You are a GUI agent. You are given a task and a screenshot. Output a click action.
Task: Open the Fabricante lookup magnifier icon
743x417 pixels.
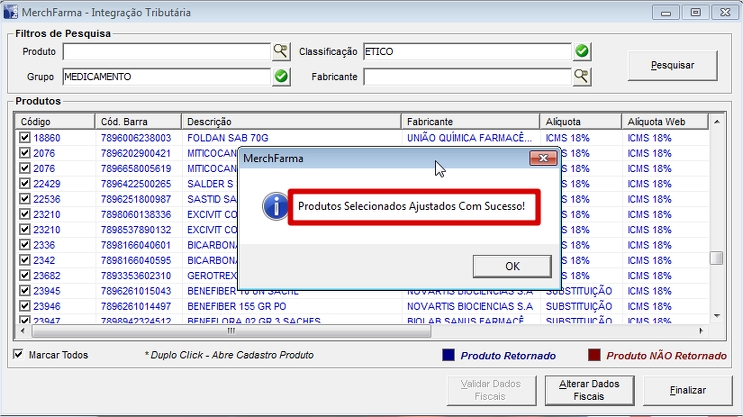pyautogui.click(x=582, y=76)
